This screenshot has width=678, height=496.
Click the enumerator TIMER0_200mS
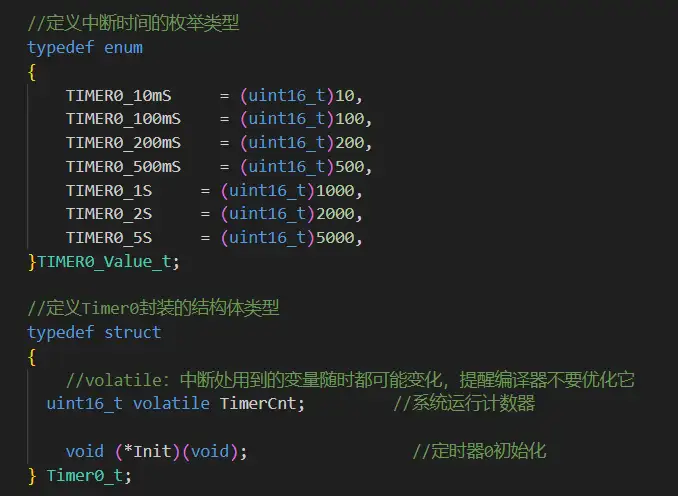click(123, 143)
